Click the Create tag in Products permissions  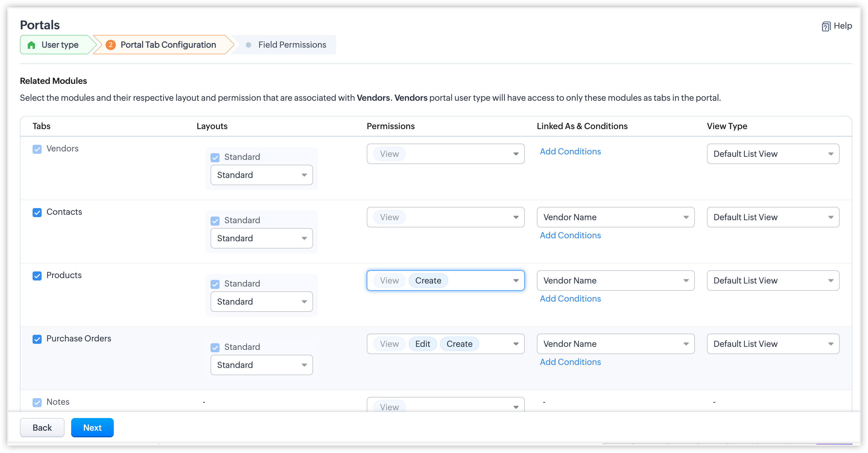[x=428, y=280]
